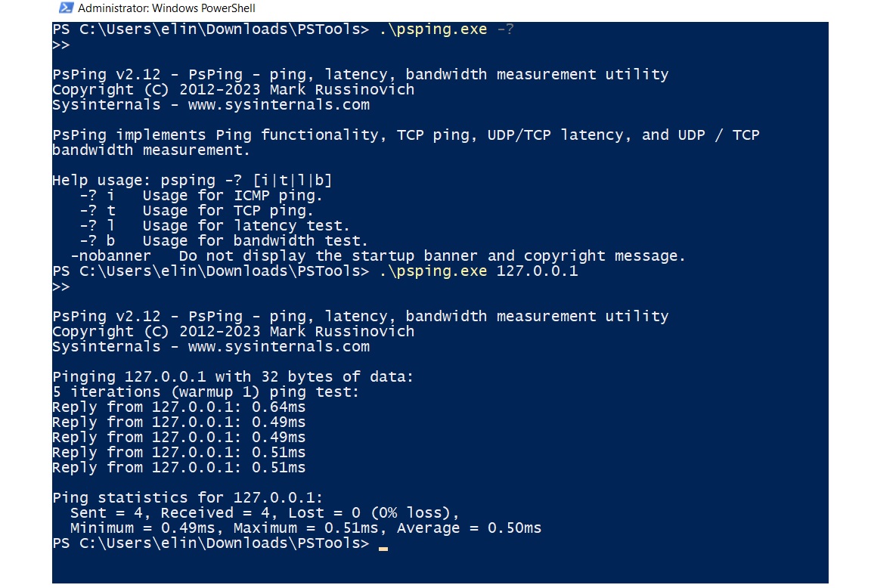
Task: Click the reply line showing 0.64ms
Action: pos(179,407)
